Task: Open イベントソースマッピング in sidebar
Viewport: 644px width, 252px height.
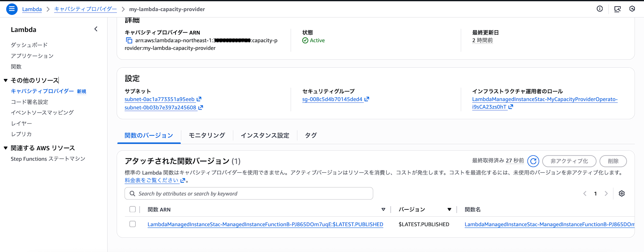Action: click(42, 112)
